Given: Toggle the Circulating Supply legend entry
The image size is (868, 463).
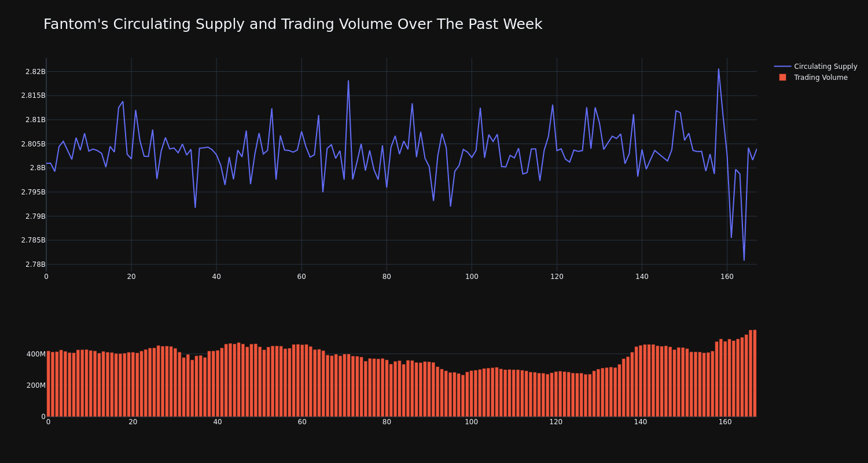Looking at the screenshot, I should (815, 67).
